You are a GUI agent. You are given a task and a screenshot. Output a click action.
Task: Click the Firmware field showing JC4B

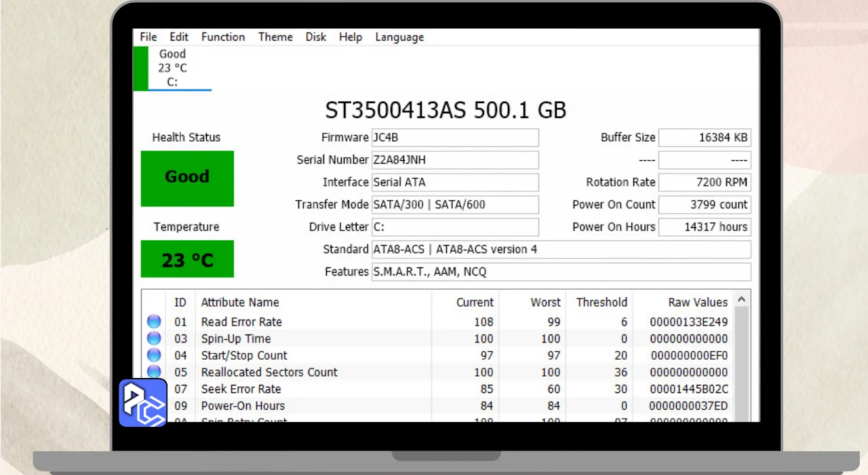pyautogui.click(x=454, y=138)
